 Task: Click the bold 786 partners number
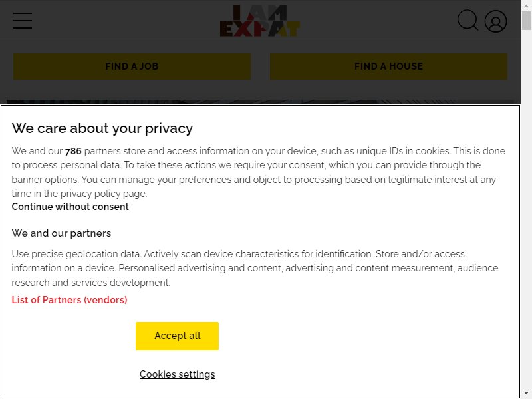point(73,151)
